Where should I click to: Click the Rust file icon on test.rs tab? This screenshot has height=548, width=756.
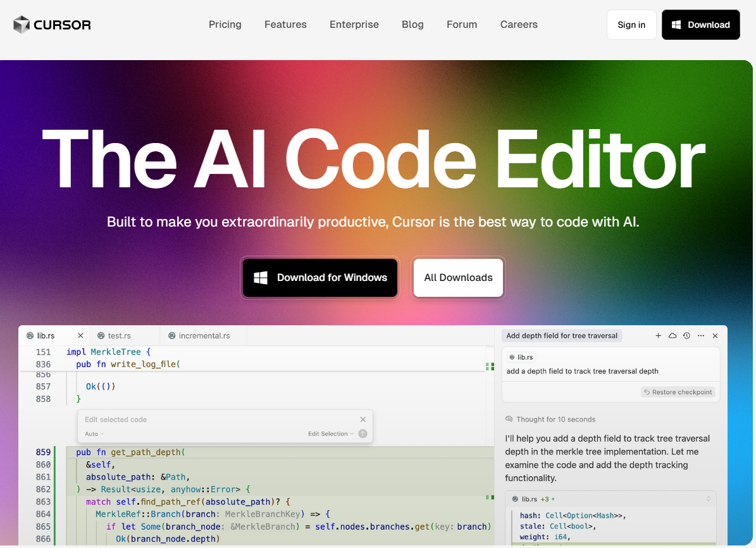(x=101, y=336)
